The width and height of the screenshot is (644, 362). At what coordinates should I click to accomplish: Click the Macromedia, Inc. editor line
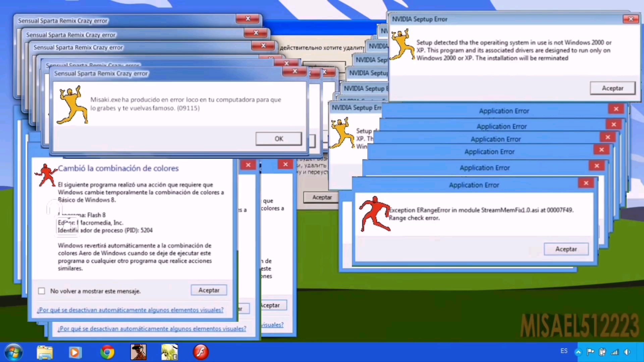pos(91,223)
